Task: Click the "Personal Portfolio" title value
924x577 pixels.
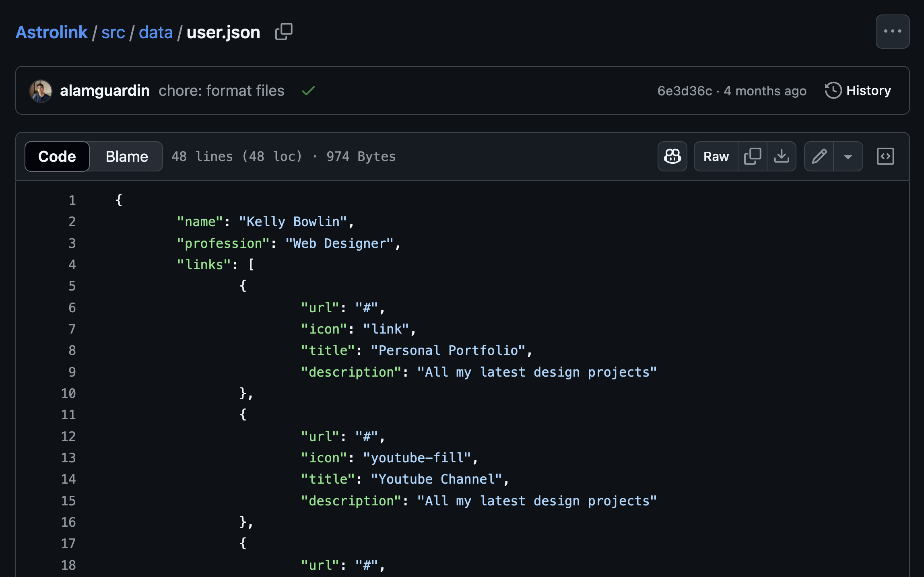Action: [x=448, y=350]
